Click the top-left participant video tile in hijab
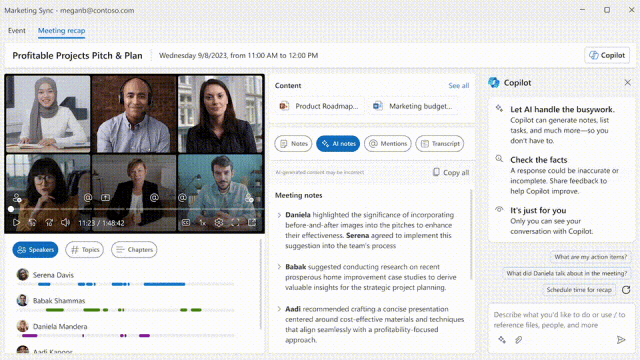The image size is (640, 360). pos(48,114)
